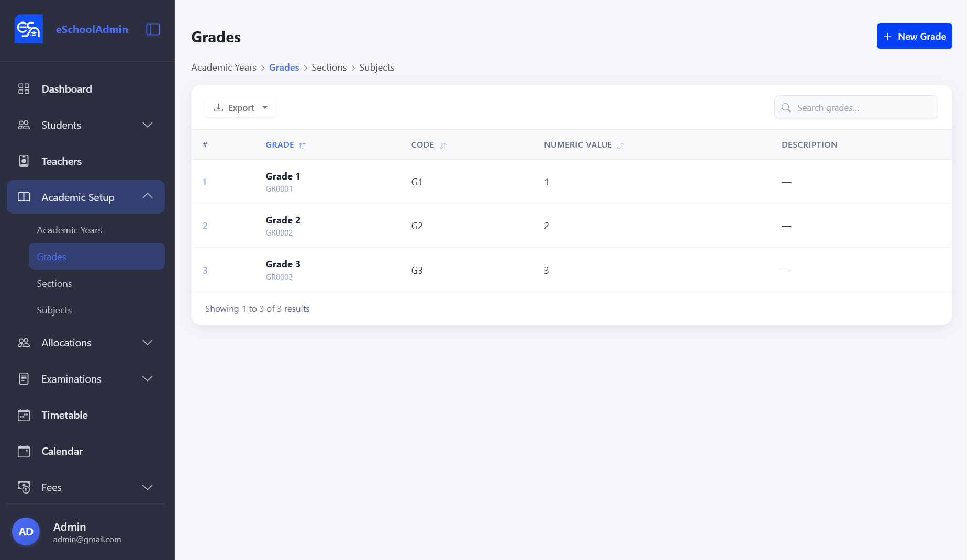Screen dimensions: 968x560
Task: Click the Teachers badge icon
Action: point(24,161)
